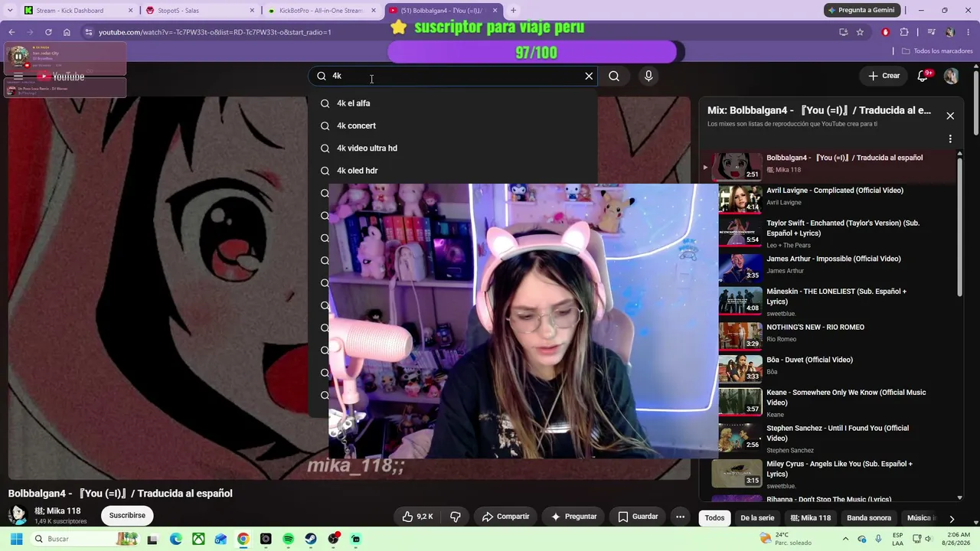Install the app via the address bar icon
This screenshot has width=980, height=551.
(x=843, y=32)
